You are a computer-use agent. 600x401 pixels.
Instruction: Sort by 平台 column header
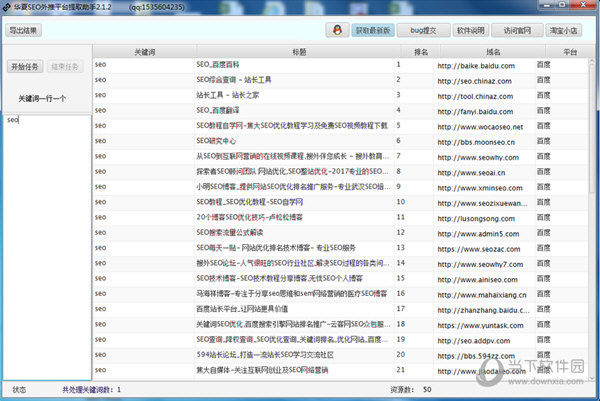pos(570,52)
